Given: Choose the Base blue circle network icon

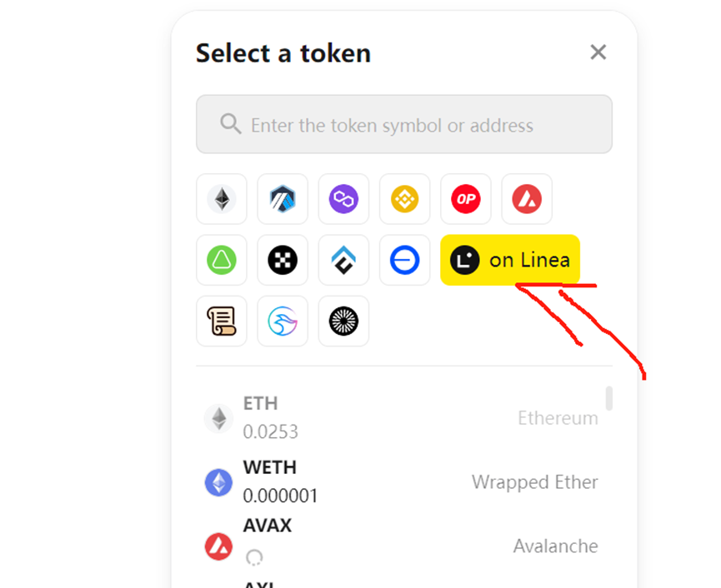Looking at the screenshot, I should (404, 260).
